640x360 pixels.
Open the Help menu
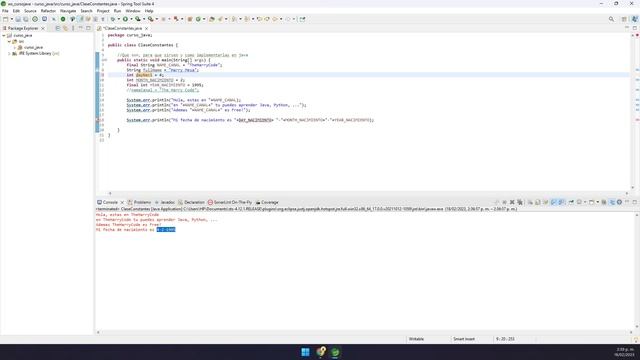click(149, 11)
